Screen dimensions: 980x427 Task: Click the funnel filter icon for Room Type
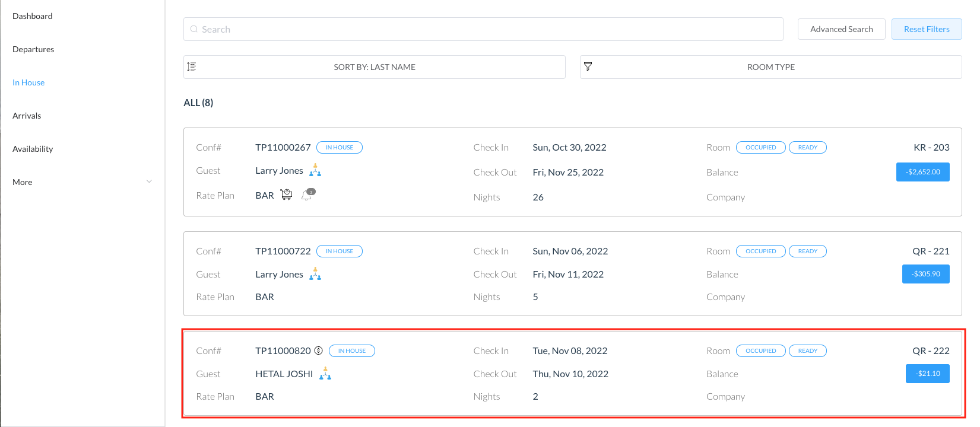pos(588,67)
